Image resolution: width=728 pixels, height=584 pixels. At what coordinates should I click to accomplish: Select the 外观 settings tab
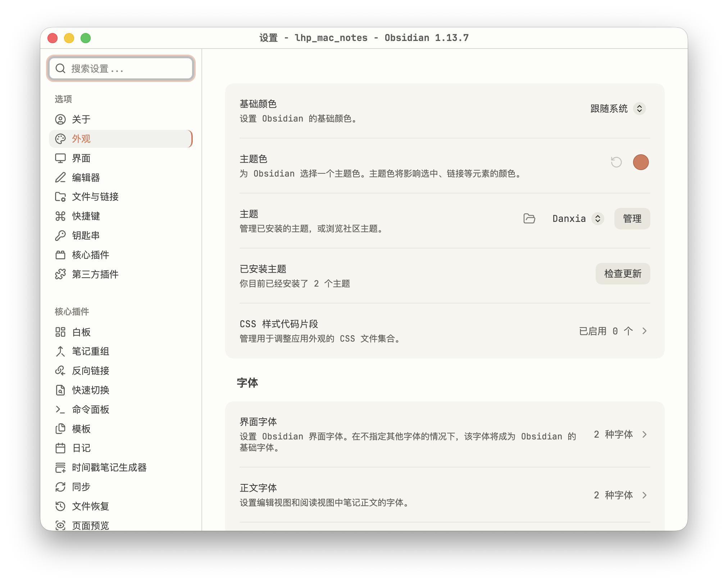pyautogui.click(x=121, y=139)
